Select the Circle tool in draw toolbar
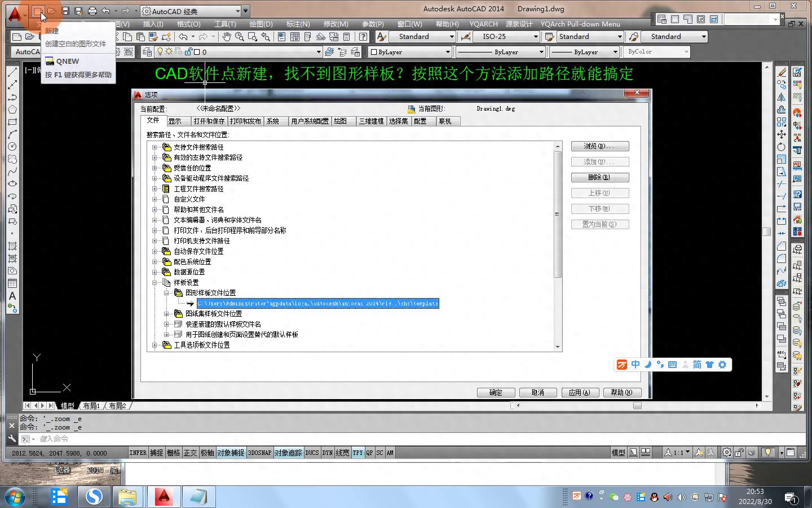The image size is (812, 508). (x=12, y=147)
